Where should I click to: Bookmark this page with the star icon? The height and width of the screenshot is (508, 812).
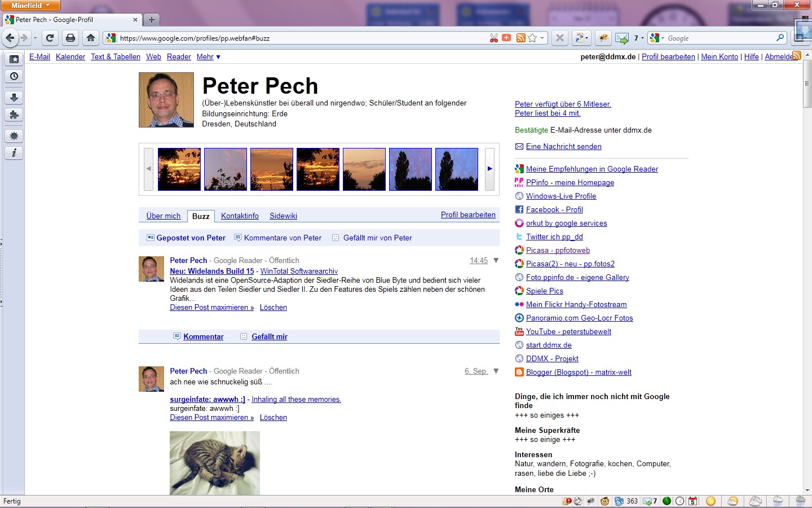point(532,38)
